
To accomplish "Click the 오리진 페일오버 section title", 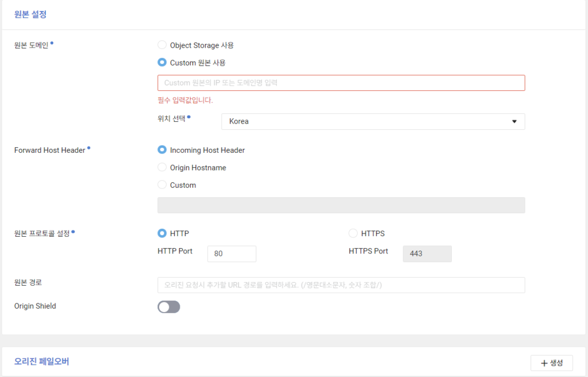I will pos(42,361).
